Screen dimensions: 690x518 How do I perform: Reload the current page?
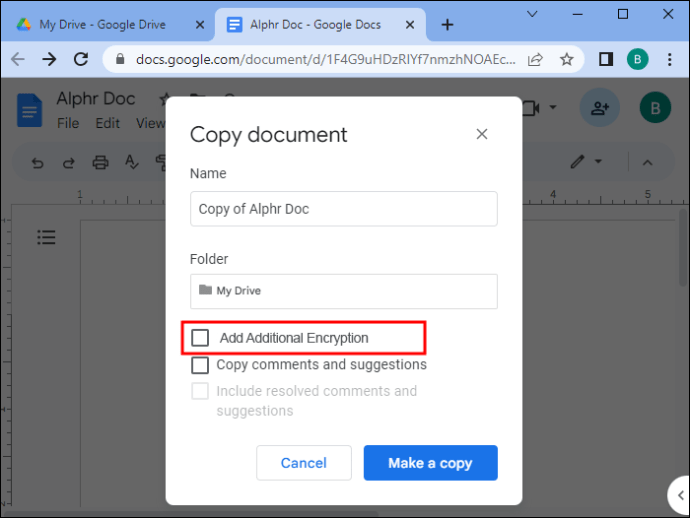click(81, 59)
